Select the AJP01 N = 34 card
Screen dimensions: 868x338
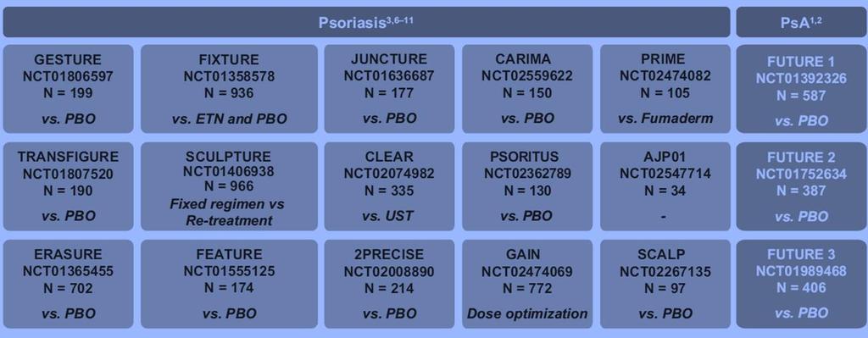click(x=665, y=186)
